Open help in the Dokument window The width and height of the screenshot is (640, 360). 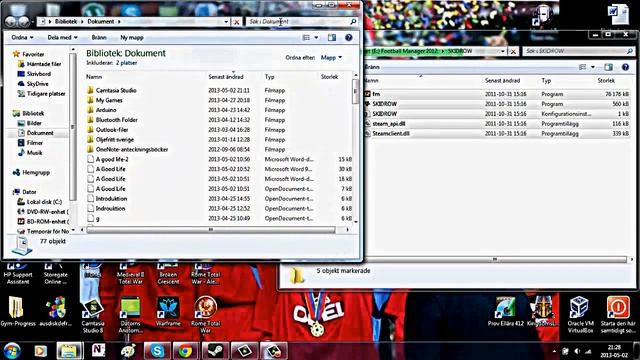coord(349,38)
